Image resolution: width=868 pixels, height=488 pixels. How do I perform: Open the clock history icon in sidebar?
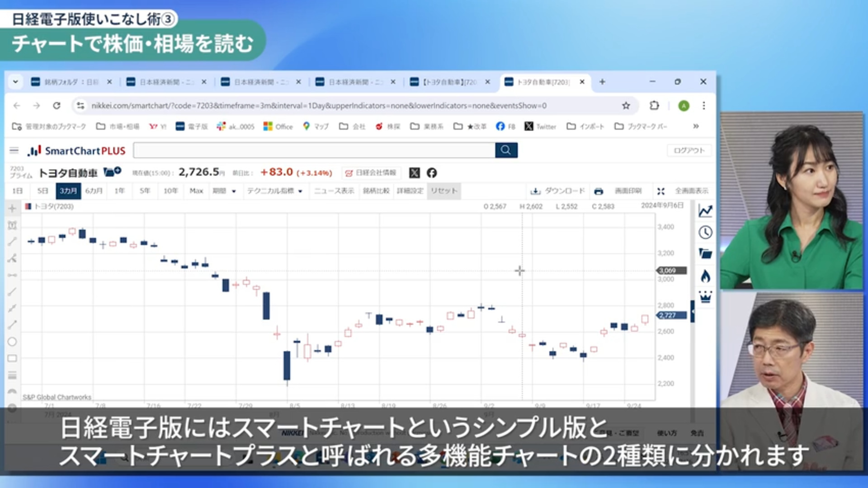click(705, 232)
